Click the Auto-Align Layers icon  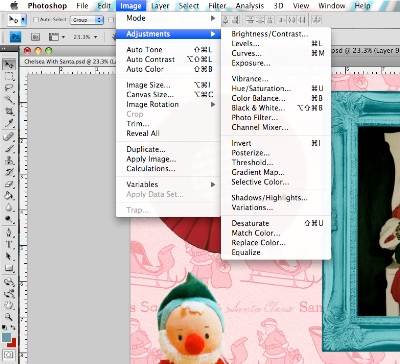coord(316,20)
